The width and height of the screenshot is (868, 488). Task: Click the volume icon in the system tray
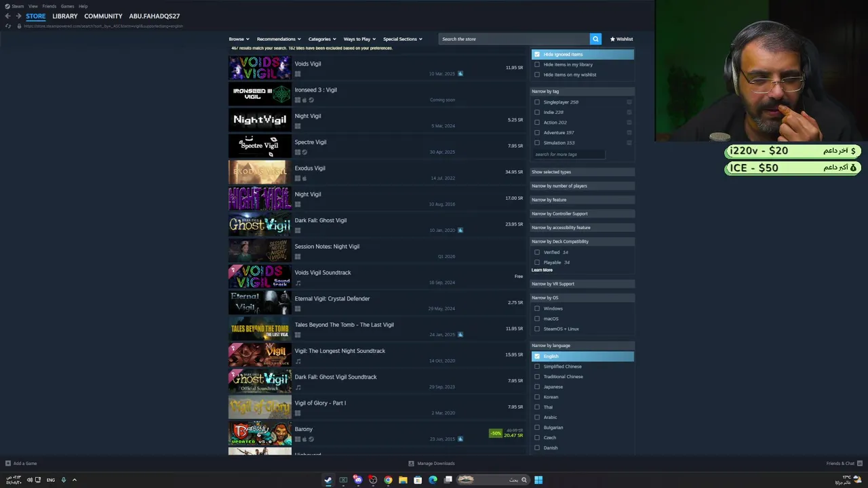click(29, 480)
